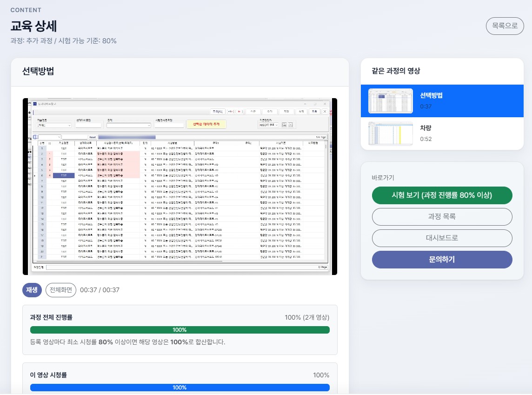Select the 선택방법 video in the list

tap(442, 101)
